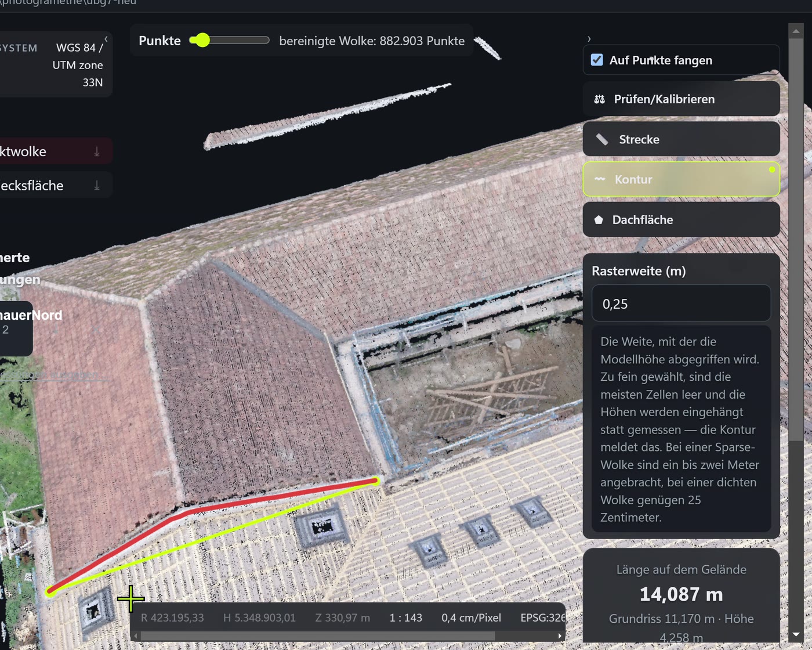Click the pentagon icon on Dachfläche
Image resolution: width=812 pixels, height=650 pixels.
click(x=599, y=220)
